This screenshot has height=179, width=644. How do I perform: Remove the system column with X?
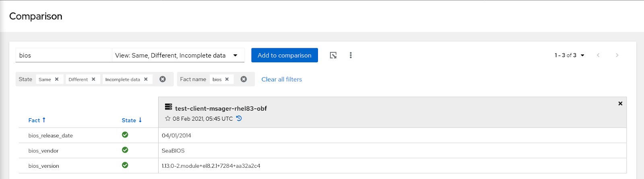[620, 103]
